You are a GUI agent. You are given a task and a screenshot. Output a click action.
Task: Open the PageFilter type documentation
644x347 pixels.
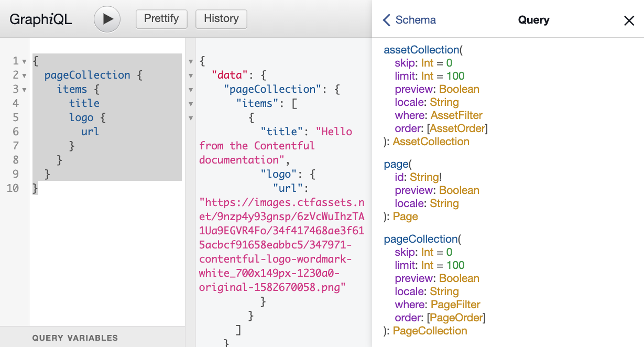(455, 304)
